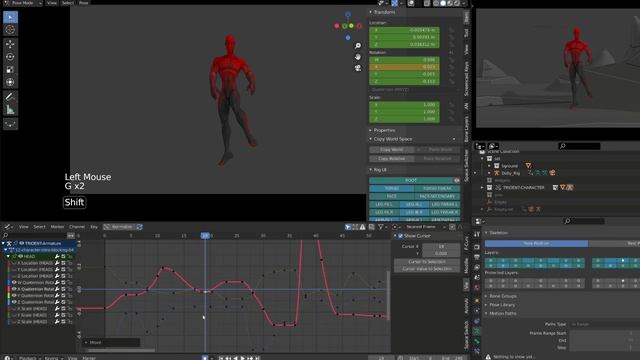Toggle visibility of X Quaternion Rotation curve

(14, 289)
